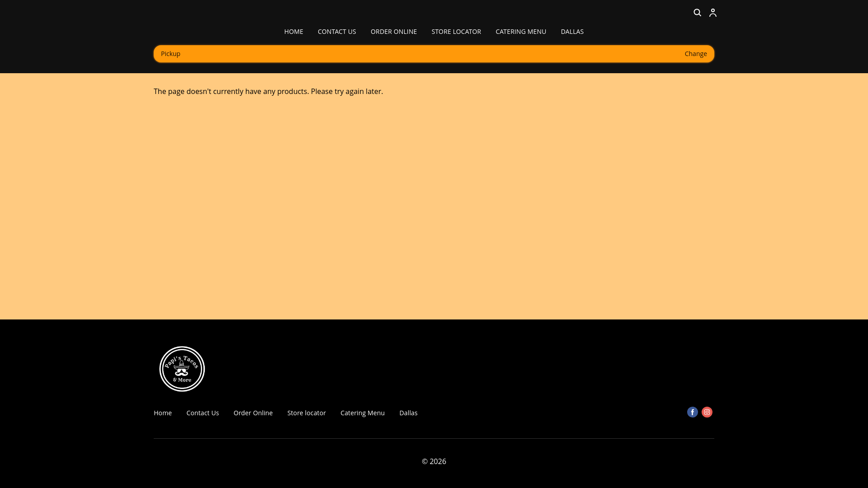Open CONTACT US in top navigation

pos(337,32)
